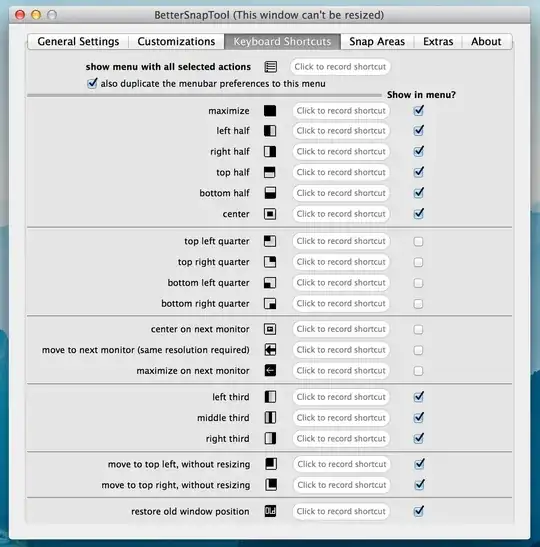Record shortcut for center
This screenshot has width=540, height=547.
pos(341,214)
